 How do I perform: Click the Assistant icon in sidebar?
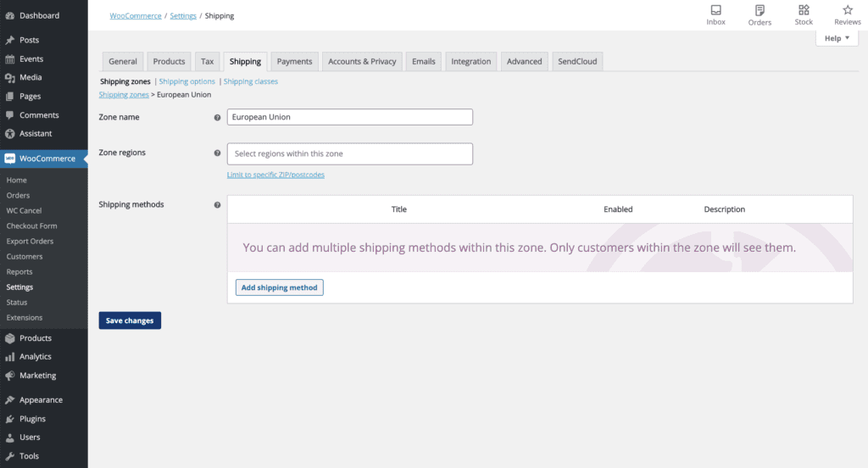(10, 133)
